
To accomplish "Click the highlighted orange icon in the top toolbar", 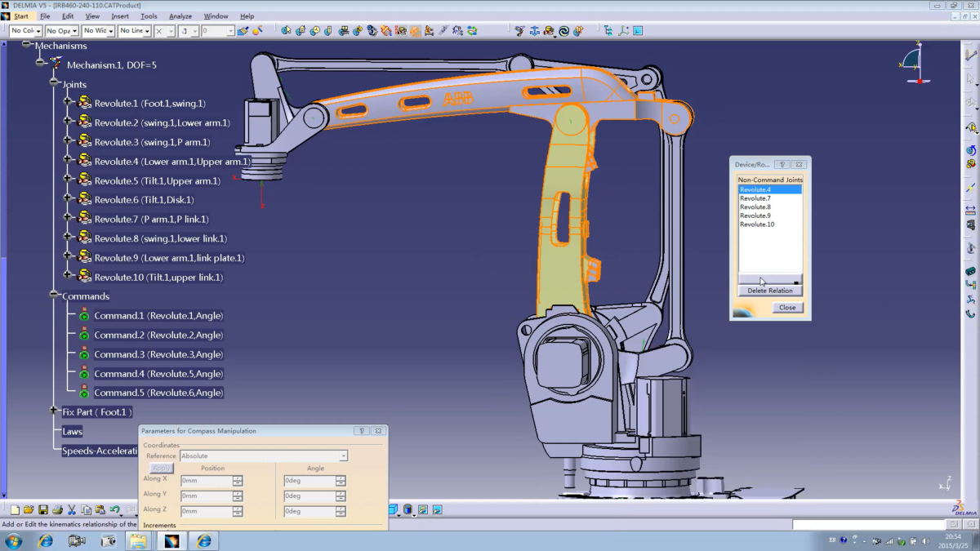I will tap(415, 31).
